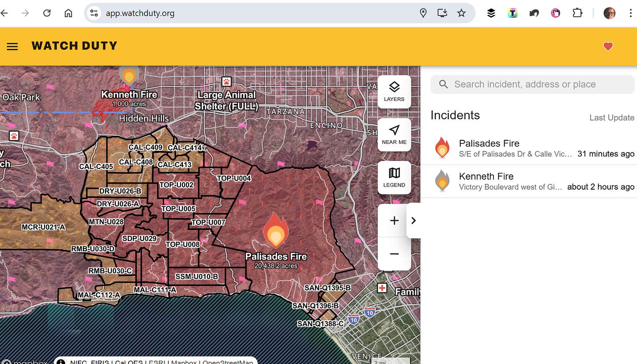This screenshot has height=364, width=637.
Task: Open the map Legend panel
Action: click(x=394, y=177)
